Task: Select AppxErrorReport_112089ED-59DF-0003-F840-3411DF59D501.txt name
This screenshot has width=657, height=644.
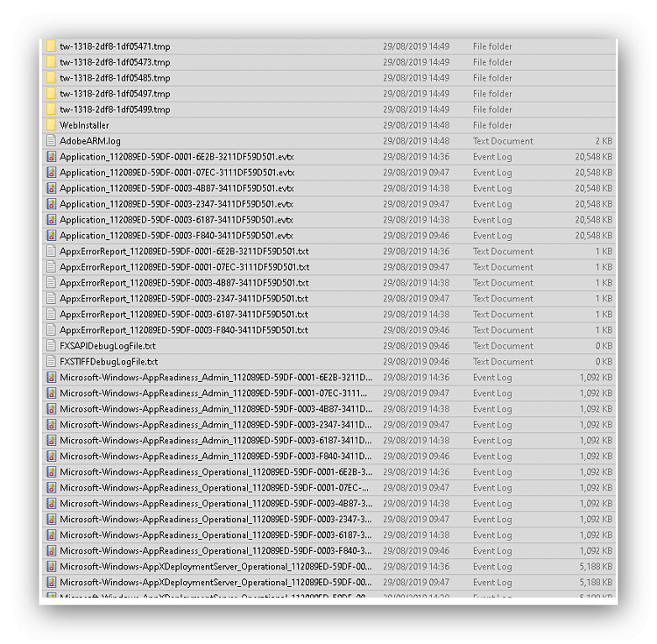Action: pos(184,330)
